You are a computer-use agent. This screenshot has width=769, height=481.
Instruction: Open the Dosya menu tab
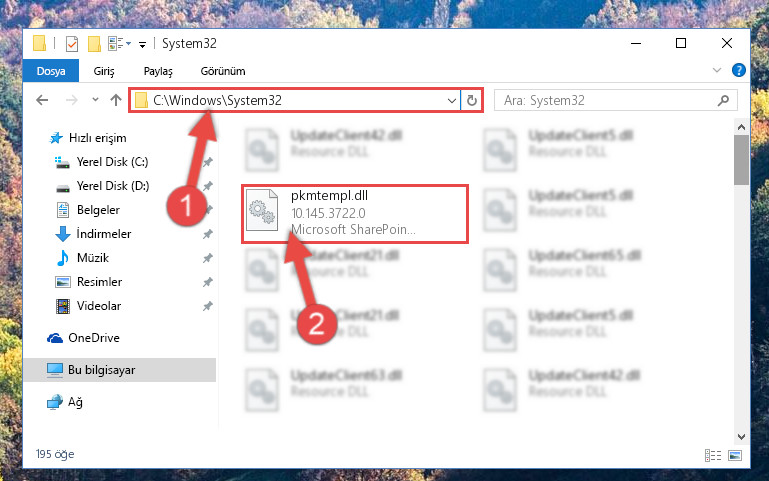[51, 71]
